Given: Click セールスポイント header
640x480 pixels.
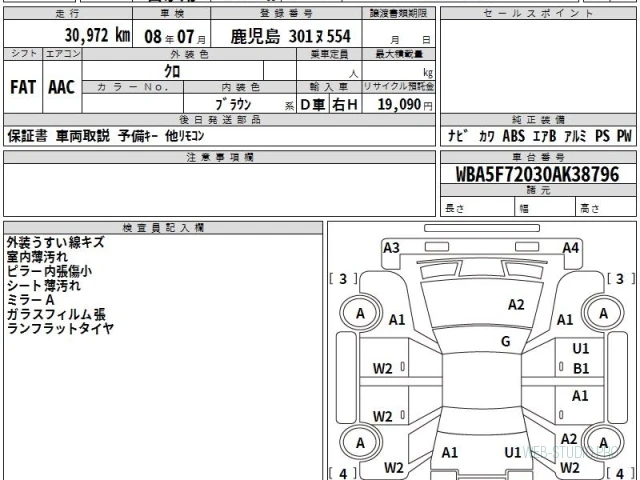Looking at the screenshot, I should pyautogui.click(x=538, y=13).
